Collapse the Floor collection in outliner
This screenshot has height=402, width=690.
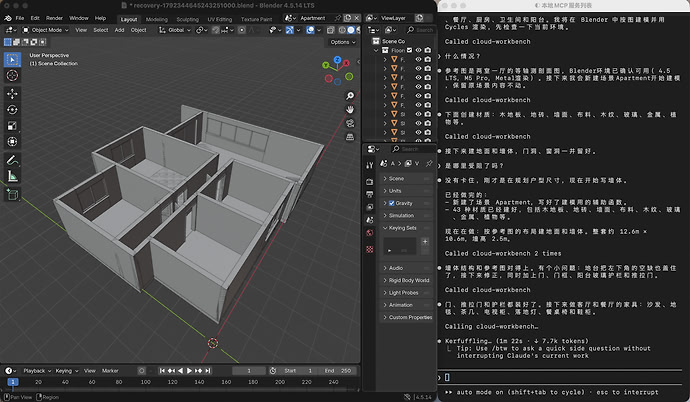[x=376, y=50]
